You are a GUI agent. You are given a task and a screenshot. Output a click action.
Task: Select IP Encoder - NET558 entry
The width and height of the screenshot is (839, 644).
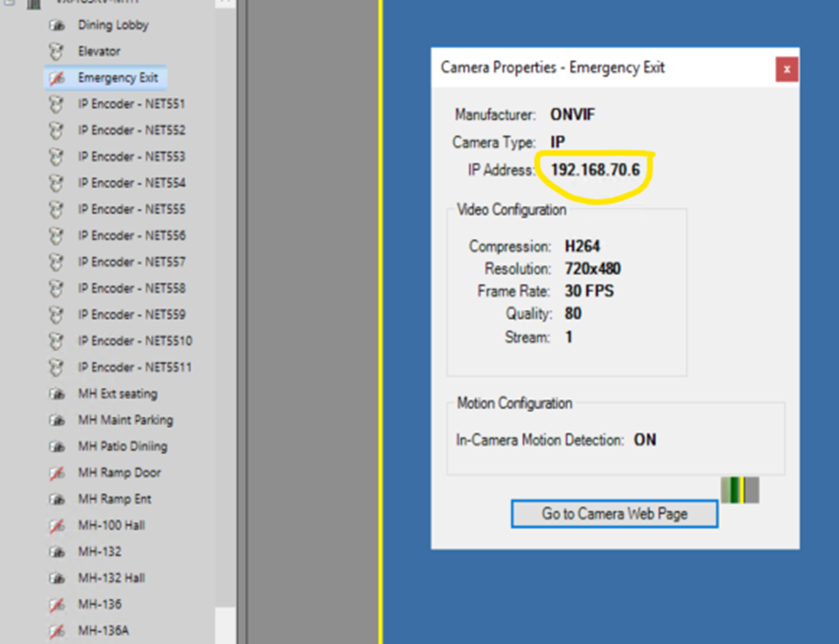pos(131,288)
